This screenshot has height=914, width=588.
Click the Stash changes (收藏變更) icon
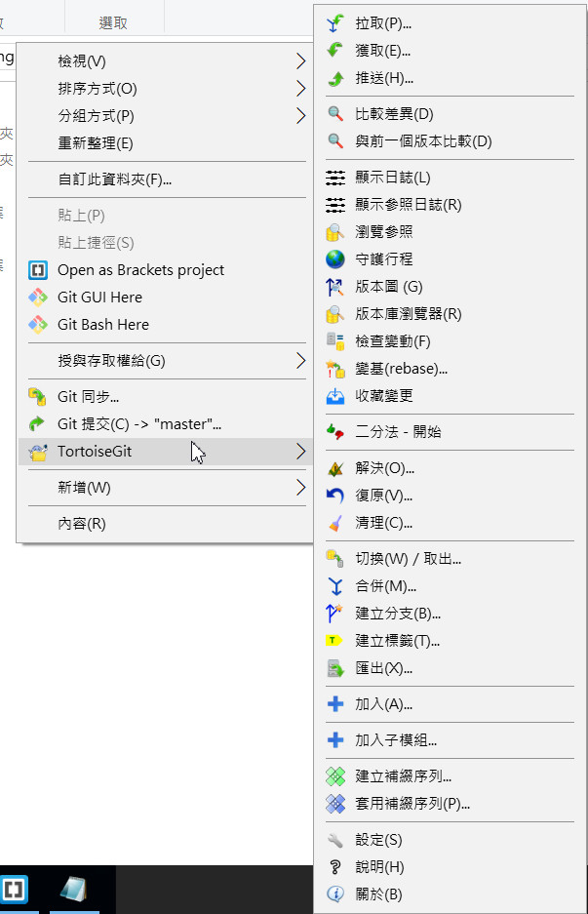(x=335, y=396)
